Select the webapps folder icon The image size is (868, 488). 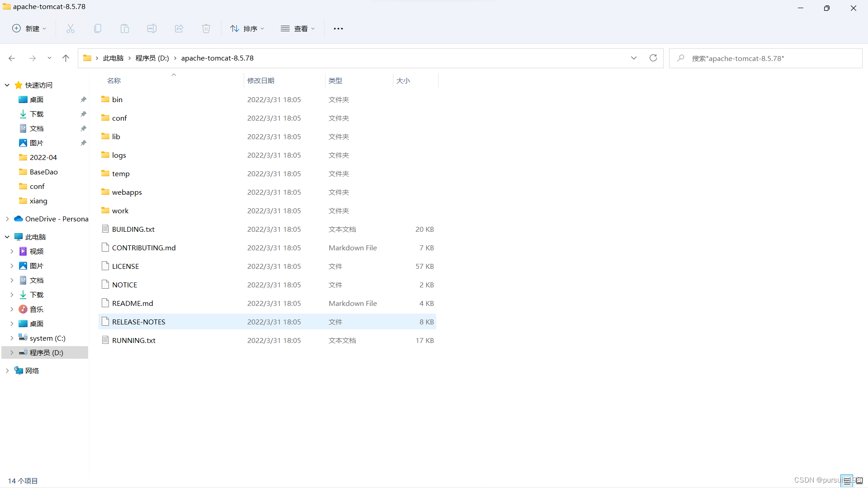tap(105, 192)
